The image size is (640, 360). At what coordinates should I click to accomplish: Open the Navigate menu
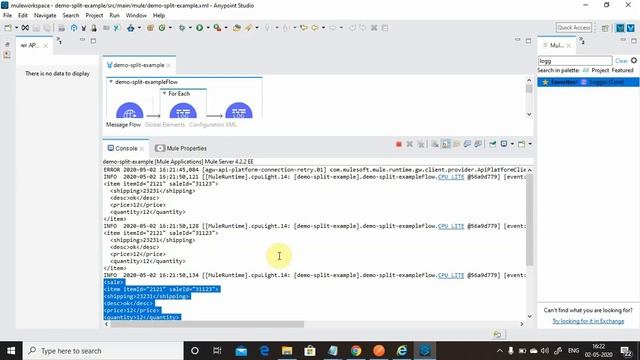pyautogui.click(x=45, y=16)
